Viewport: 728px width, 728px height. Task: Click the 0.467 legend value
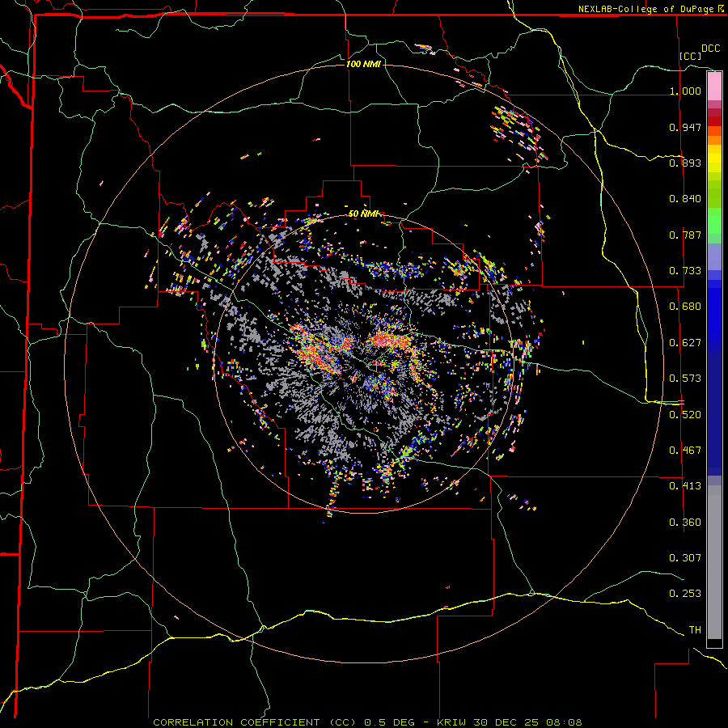coord(685,451)
